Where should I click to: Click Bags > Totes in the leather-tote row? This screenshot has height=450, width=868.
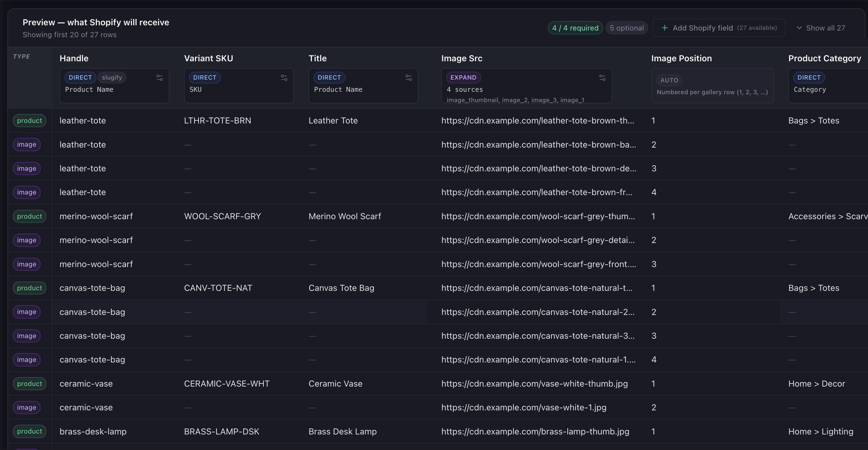click(x=813, y=120)
